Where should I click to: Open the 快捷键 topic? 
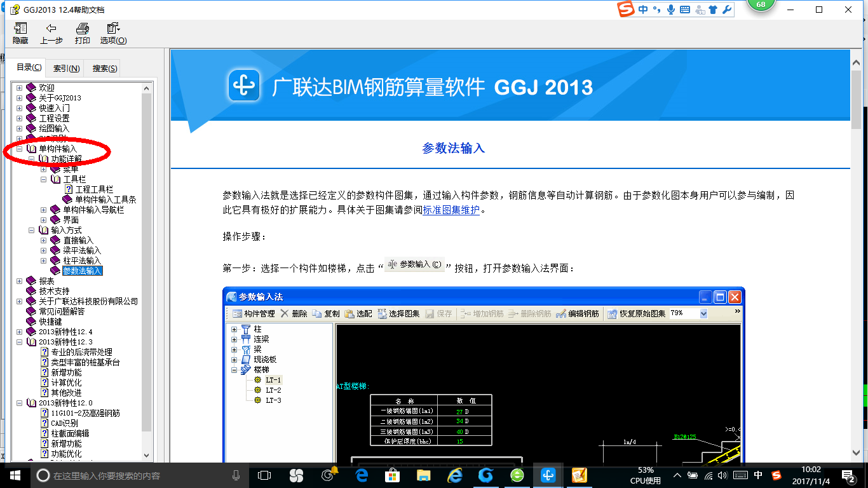(50, 322)
